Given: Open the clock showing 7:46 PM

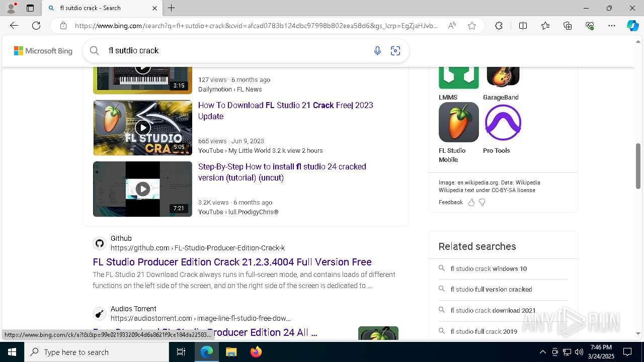Looking at the screenshot, I should [x=601, y=352].
